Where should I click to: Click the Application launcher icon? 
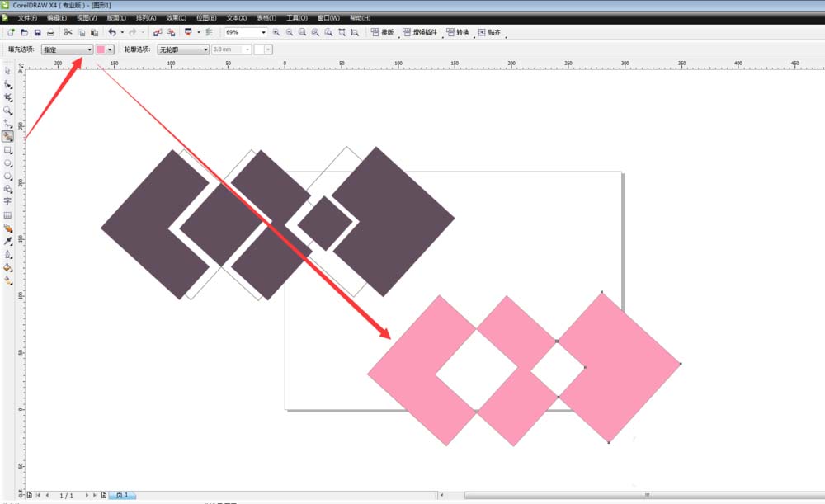188,32
